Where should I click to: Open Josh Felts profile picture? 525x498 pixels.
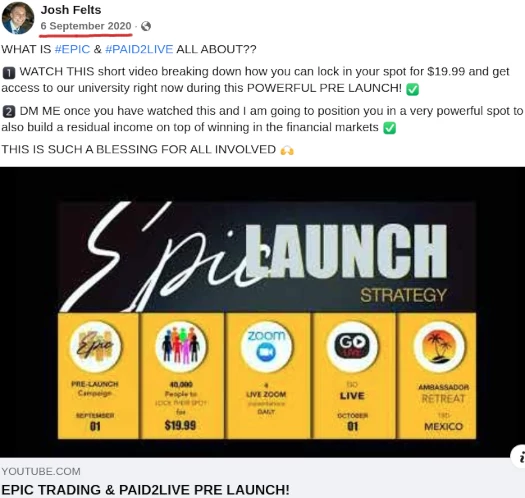pyautogui.click(x=18, y=18)
